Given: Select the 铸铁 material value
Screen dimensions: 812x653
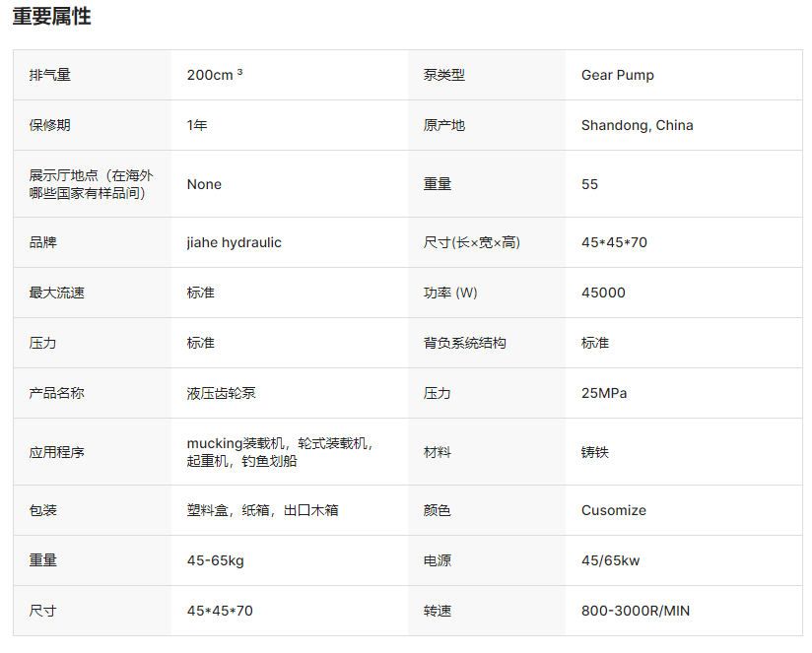Looking at the screenshot, I should [x=595, y=452].
